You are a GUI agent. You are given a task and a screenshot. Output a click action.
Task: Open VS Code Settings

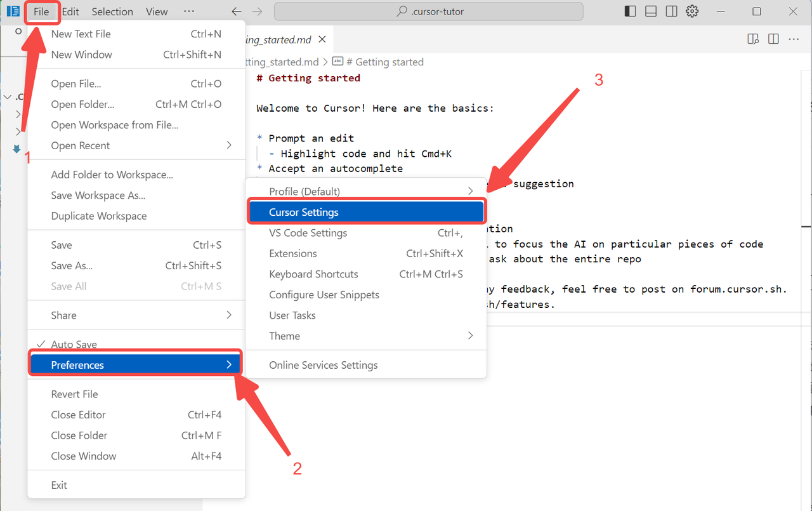click(x=366, y=233)
